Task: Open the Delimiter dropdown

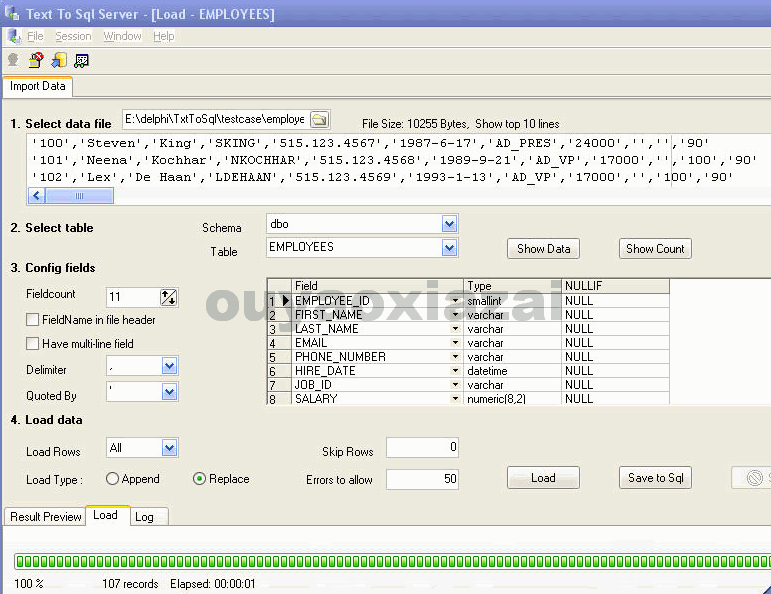Action: 169,366
